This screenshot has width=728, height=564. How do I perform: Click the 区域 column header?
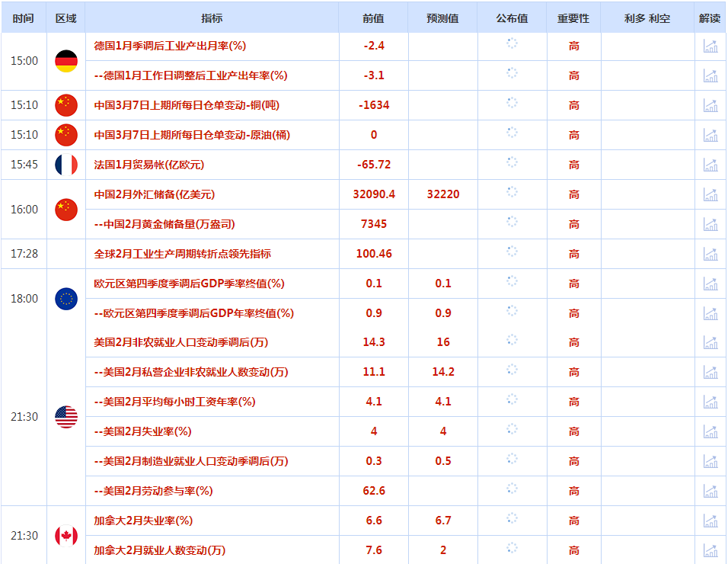point(66,18)
